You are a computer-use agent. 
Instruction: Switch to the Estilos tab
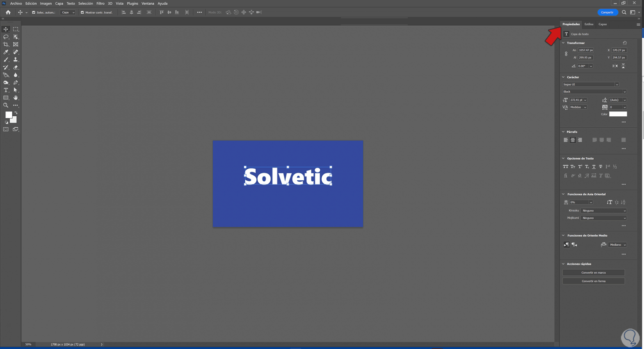point(589,24)
